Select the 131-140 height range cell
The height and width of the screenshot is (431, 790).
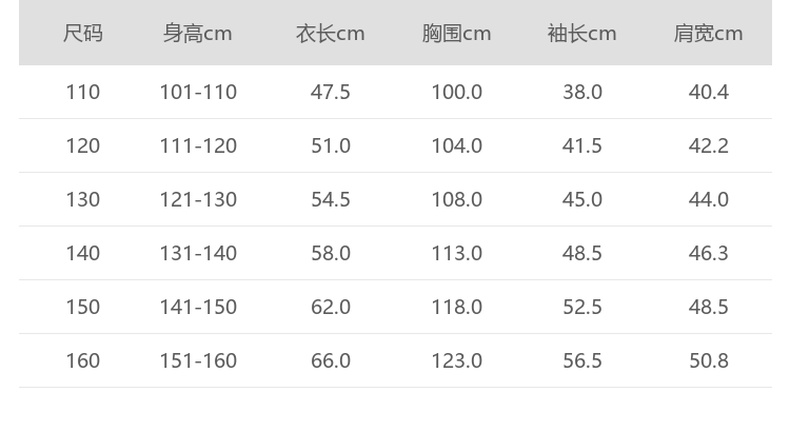[x=198, y=253]
